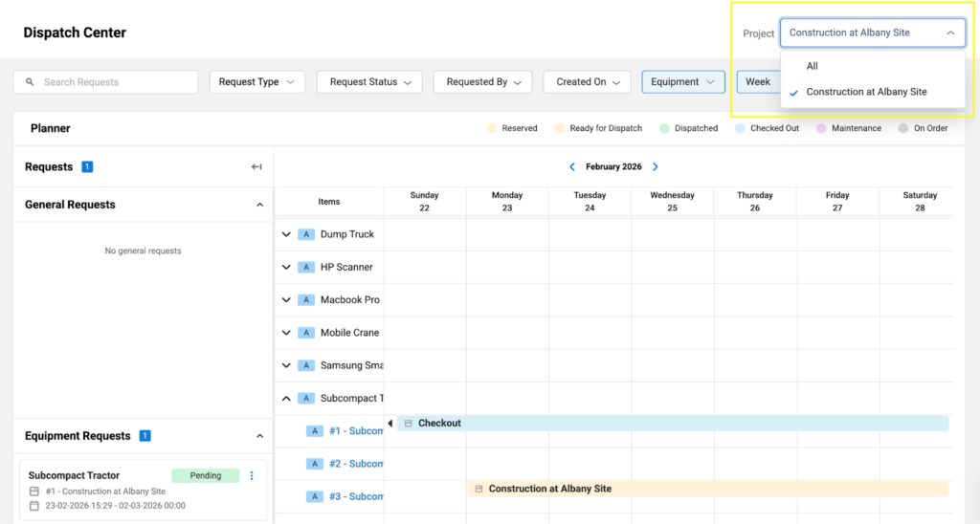The height and width of the screenshot is (524, 980).
Task: Click the "A" badge beside Mobile Crane
Action: click(x=305, y=333)
